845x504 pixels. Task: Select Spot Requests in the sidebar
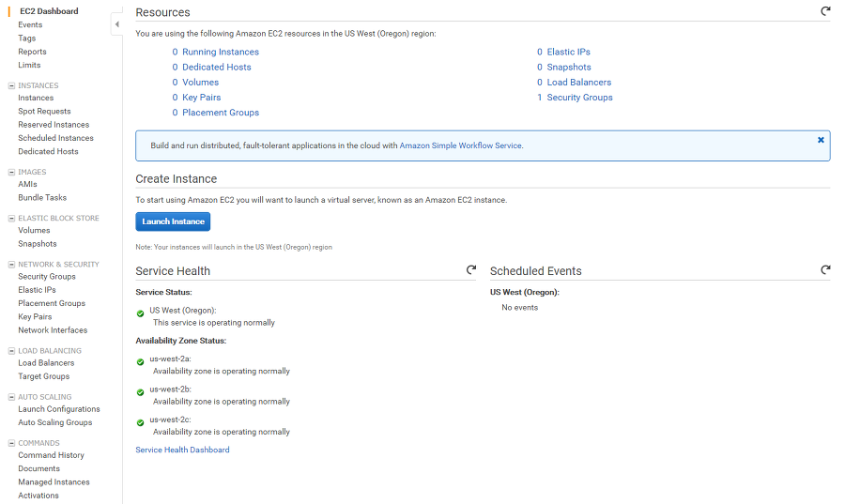coord(44,111)
